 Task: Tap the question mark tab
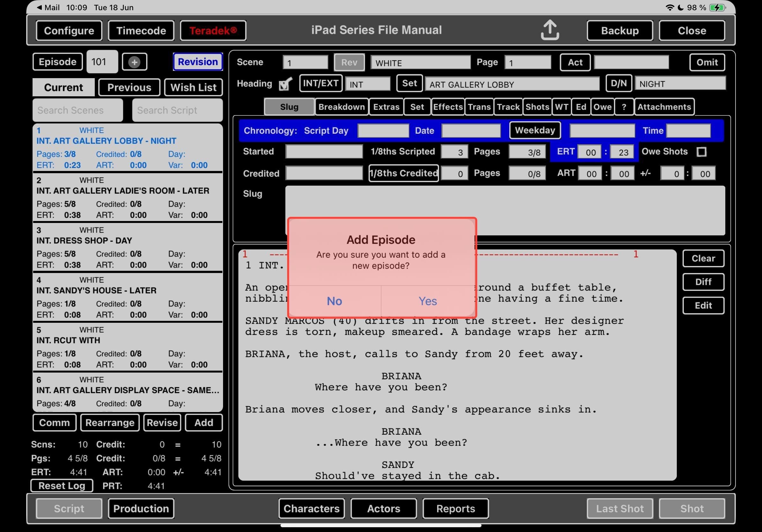point(624,107)
